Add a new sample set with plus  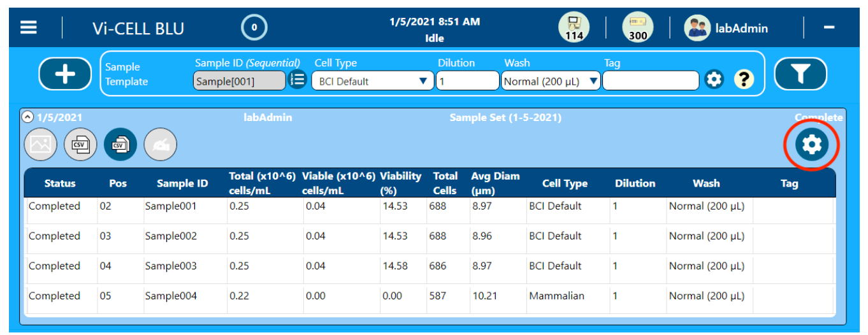pyautogui.click(x=66, y=75)
